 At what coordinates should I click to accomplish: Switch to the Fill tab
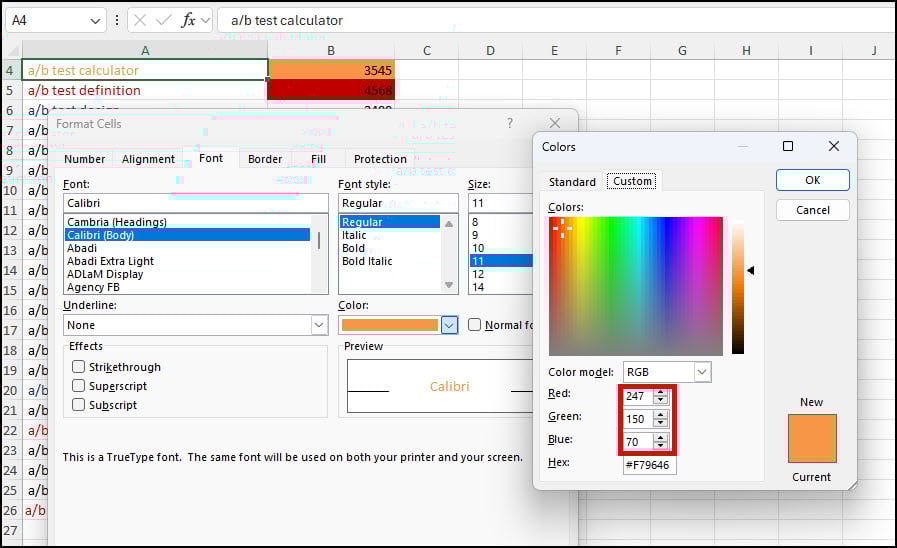[x=318, y=159]
